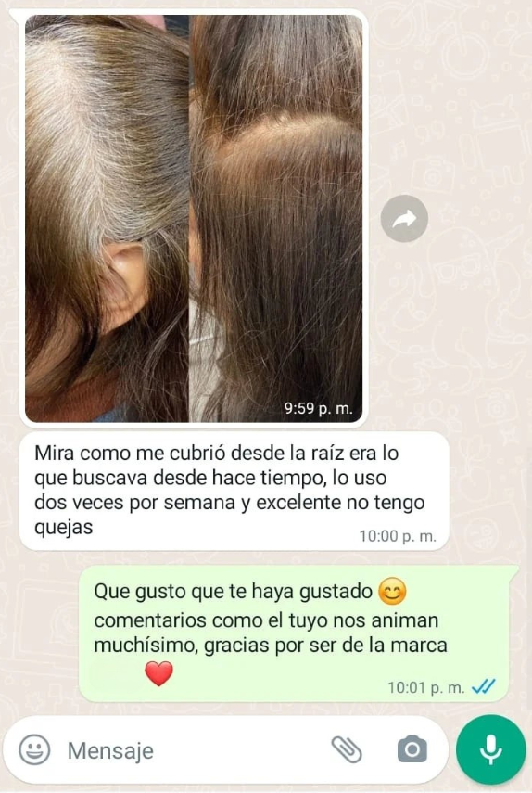Attach a file using the paperclip icon

[x=347, y=749]
